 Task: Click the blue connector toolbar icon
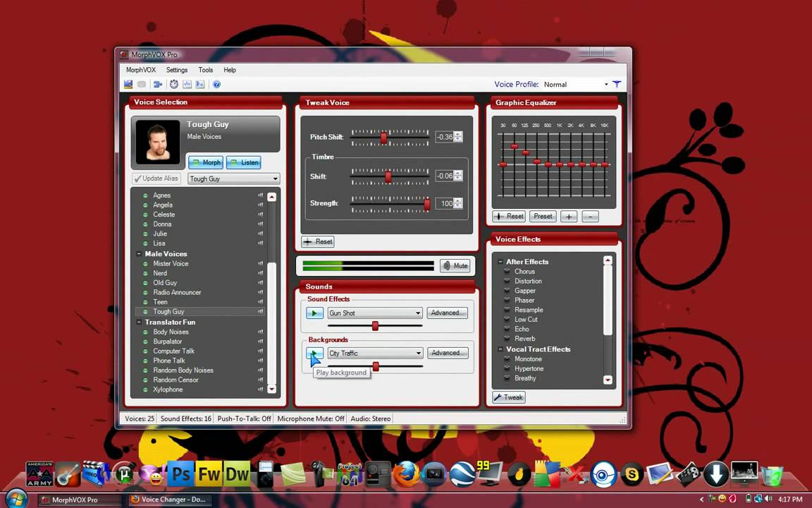[x=158, y=84]
